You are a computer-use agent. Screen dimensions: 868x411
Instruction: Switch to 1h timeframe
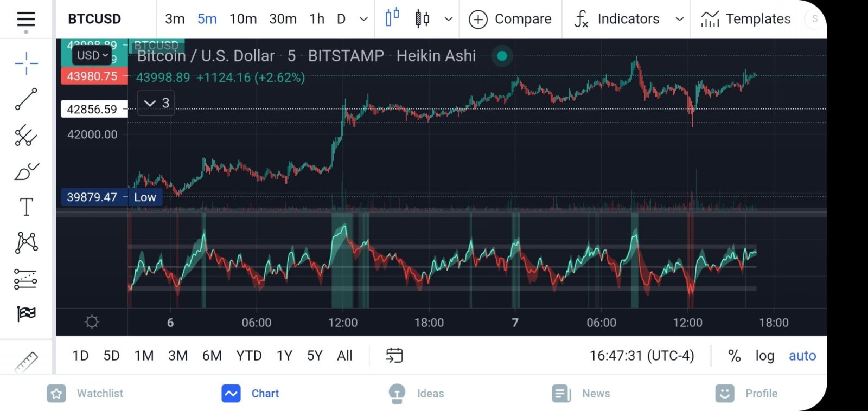[x=317, y=19]
